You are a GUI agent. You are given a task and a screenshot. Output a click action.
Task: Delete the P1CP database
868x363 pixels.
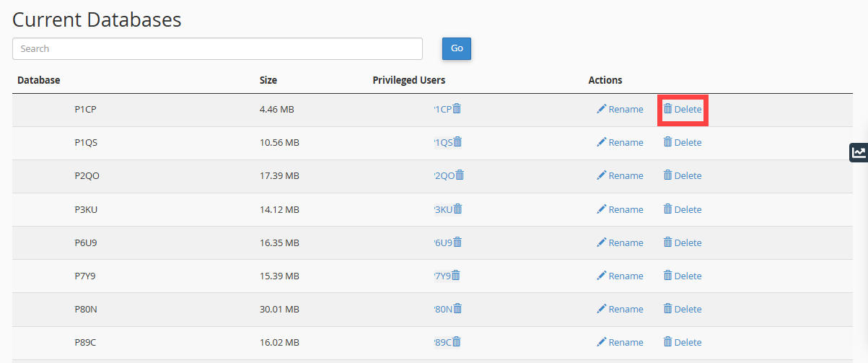coord(682,110)
